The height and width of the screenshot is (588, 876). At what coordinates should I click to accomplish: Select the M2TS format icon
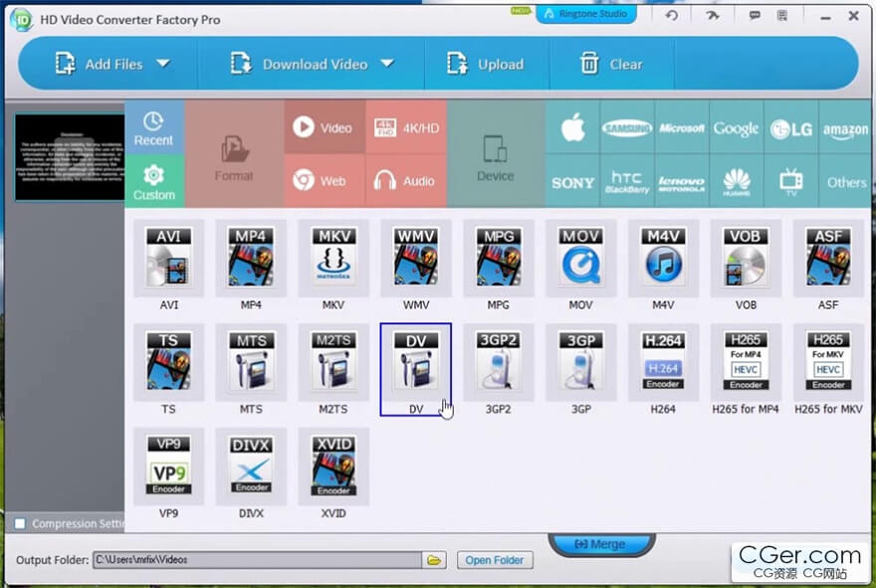click(333, 362)
